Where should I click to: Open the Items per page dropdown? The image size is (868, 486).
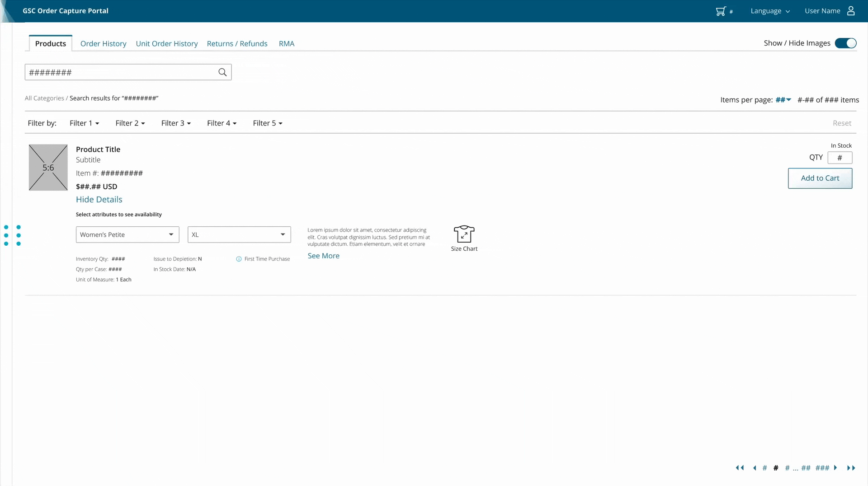[x=783, y=100]
